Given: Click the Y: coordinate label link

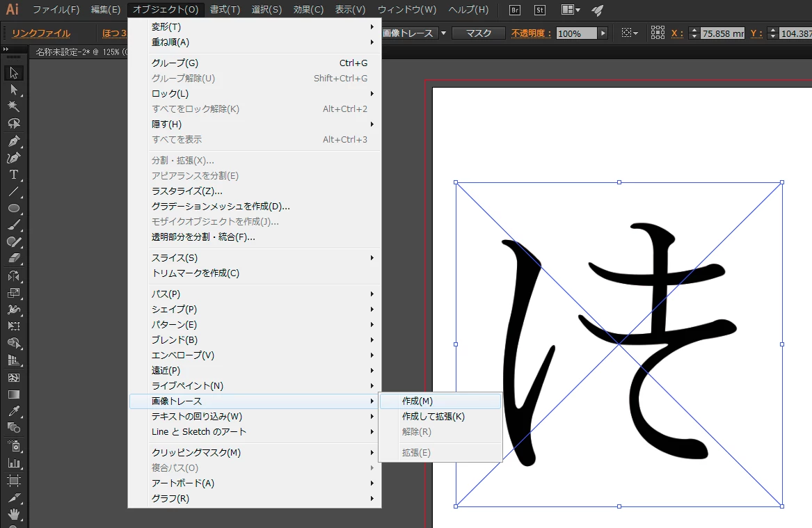Looking at the screenshot, I should click(756, 33).
